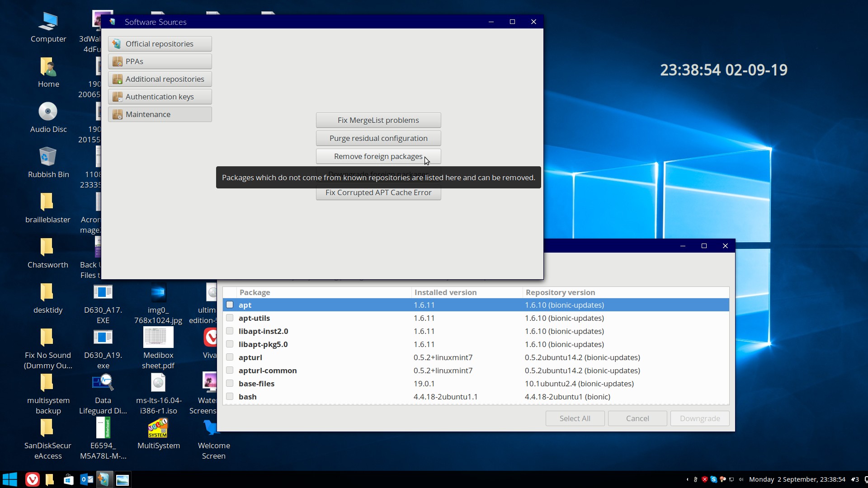The image size is (868, 488).
Task: Click the Authentication keys sidebar icon
Action: (x=118, y=97)
